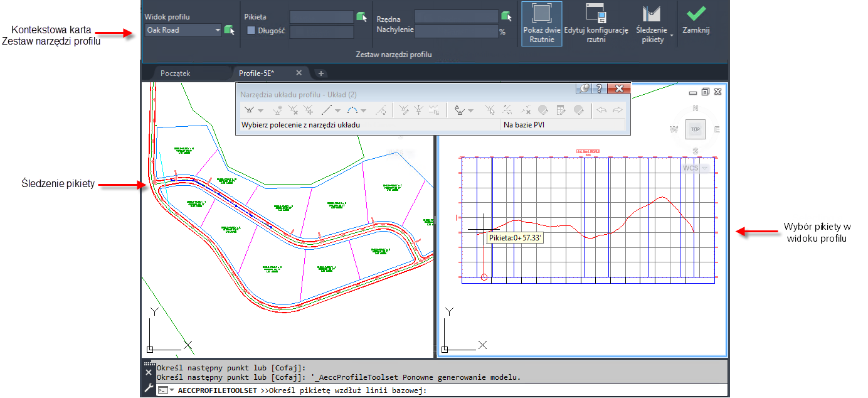
Task: Open help on profile layout tools window
Action: point(599,89)
